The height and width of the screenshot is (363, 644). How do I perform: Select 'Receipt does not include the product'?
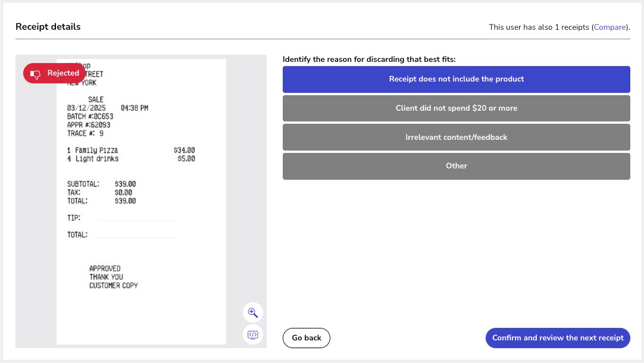pos(456,79)
